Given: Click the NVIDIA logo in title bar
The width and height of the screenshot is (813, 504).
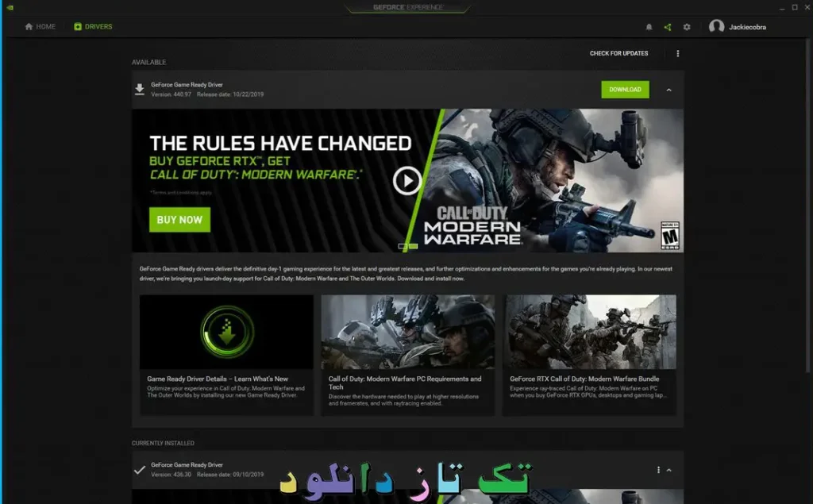Looking at the screenshot, I should [10, 7].
